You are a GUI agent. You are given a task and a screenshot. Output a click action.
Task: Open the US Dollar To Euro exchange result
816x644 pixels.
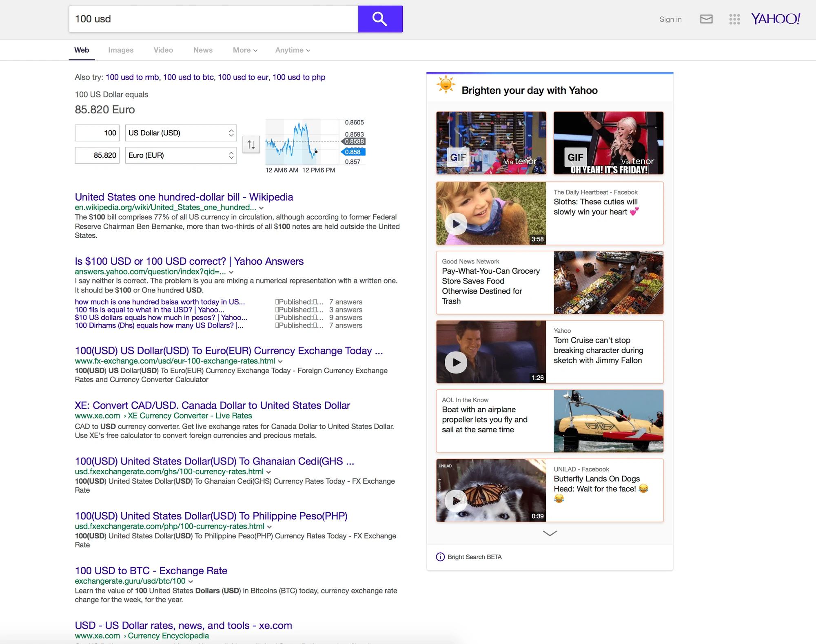228,351
